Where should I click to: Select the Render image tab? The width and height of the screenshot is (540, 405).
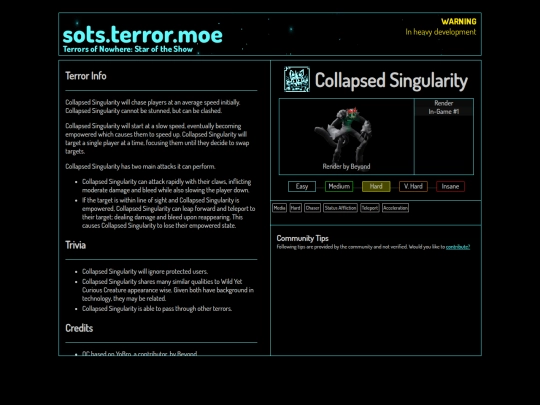[444, 103]
